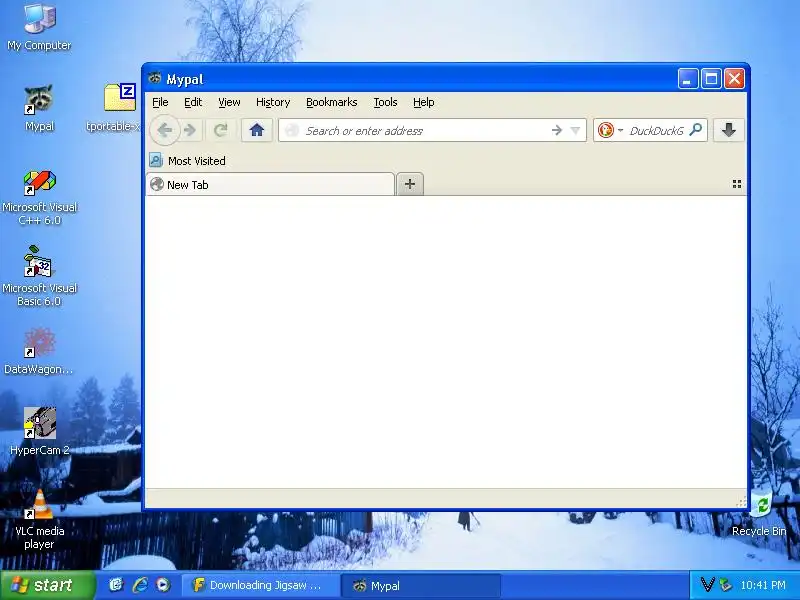The width and height of the screenshot is (800, 600).
Task: Click the resize grip at window corner
Action: click(741, 502)
